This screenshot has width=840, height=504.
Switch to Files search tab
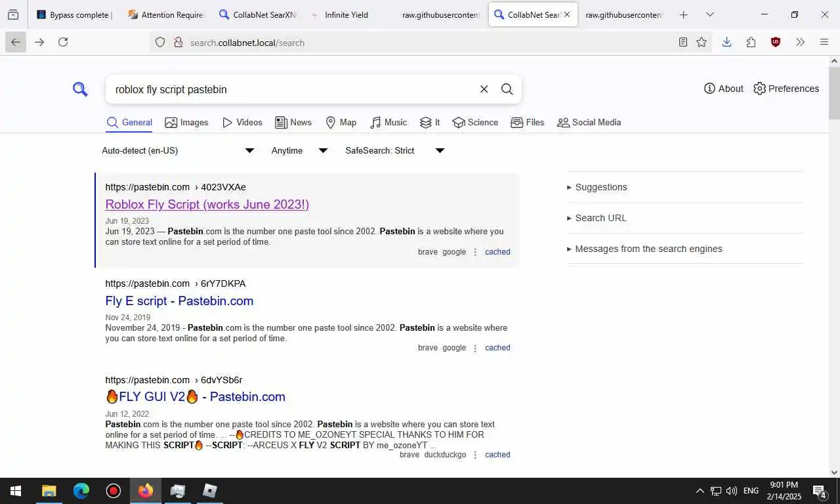(528, 123)
